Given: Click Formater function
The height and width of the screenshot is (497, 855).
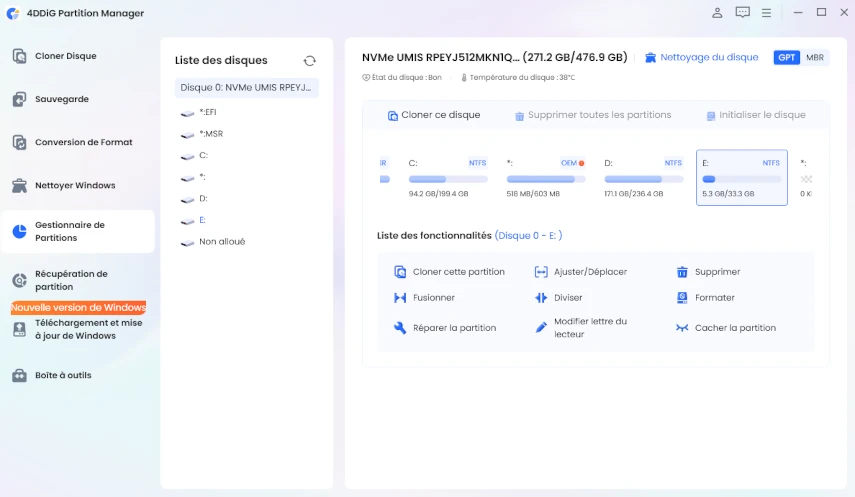Looking at the screenshot, I should pos(705,298).
